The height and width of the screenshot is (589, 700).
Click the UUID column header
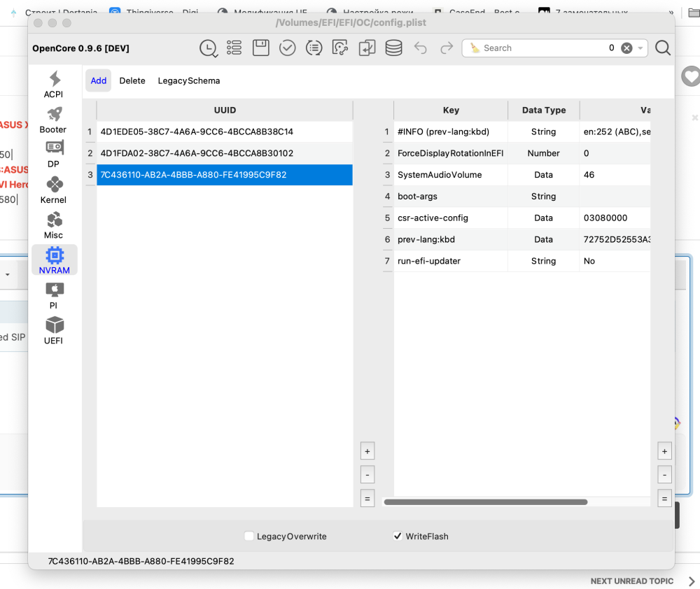(225, 111)
